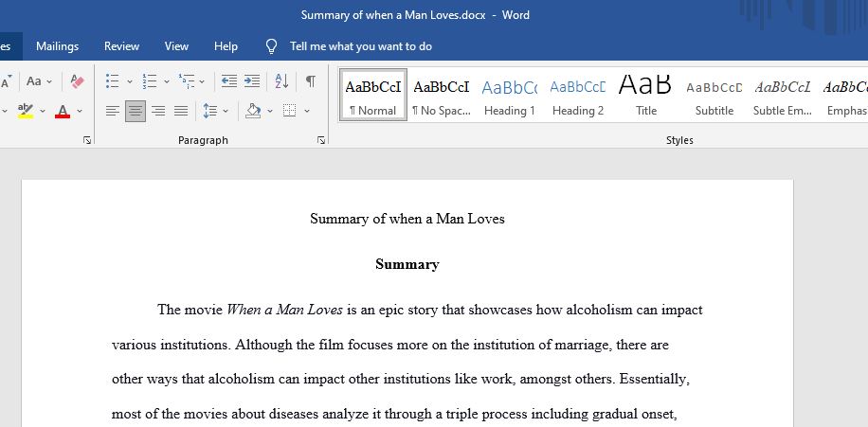Apply the No Spacing style
This screenshot has width=868, height=427.
[x=442, y=95]
